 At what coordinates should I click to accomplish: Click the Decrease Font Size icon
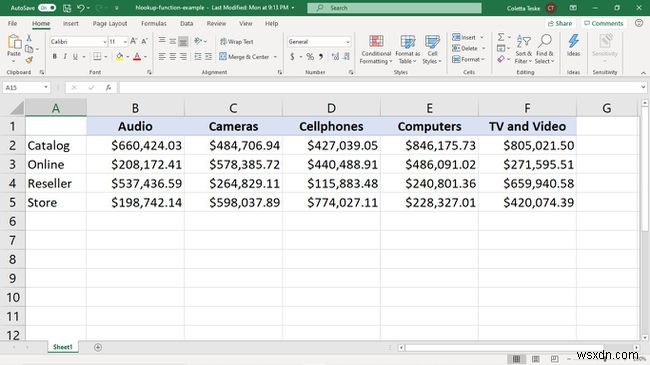click(x=144, y=41)
